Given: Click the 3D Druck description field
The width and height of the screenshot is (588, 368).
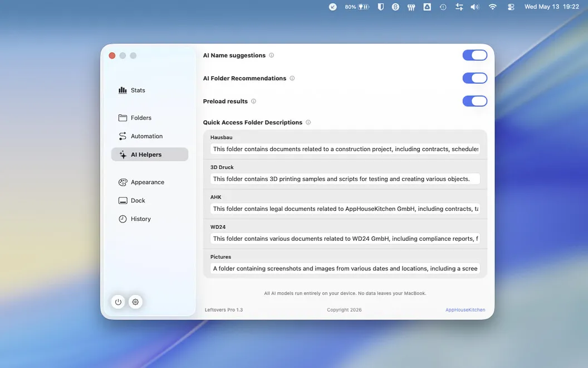Looking at the screenshot, I should [x=345, y=179].
